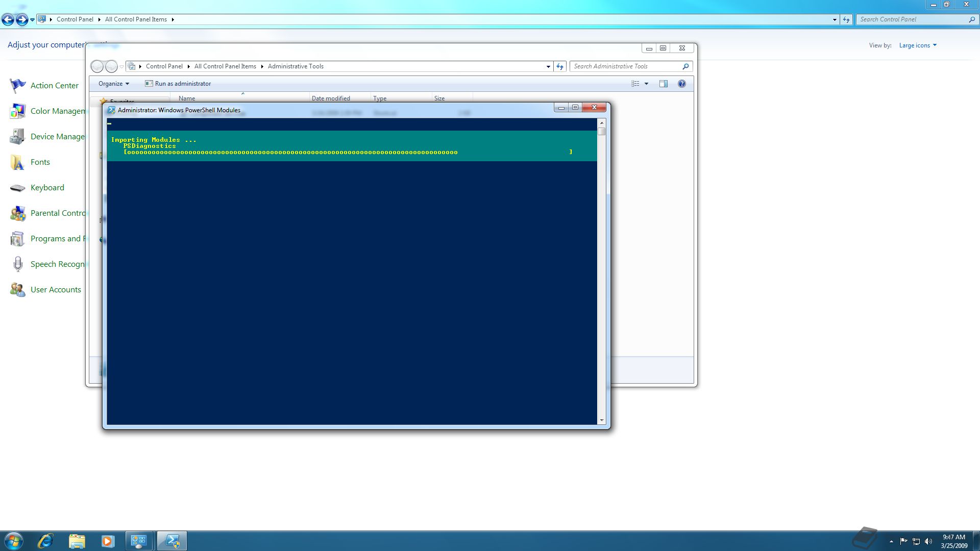This screenshot has width=980, height=551.
Task: Open Speech Recognition microphone icon
Action: point(18,264)
